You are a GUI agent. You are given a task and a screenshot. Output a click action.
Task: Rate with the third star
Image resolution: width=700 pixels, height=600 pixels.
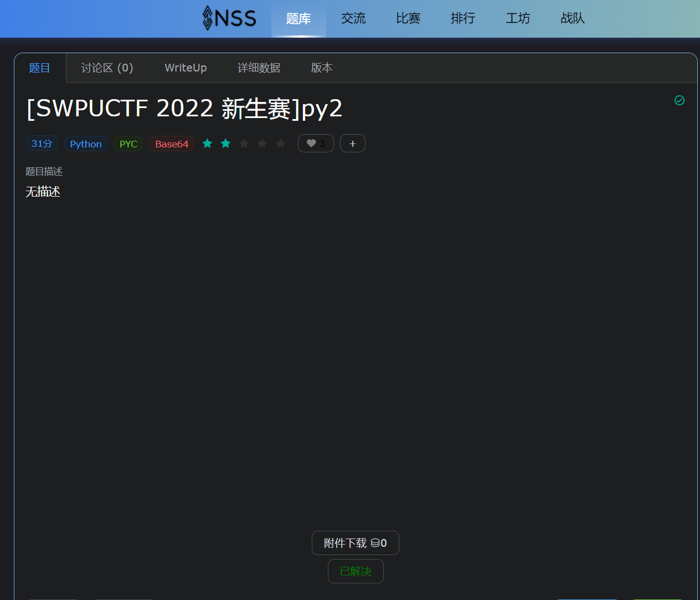(x=244, y=143)
